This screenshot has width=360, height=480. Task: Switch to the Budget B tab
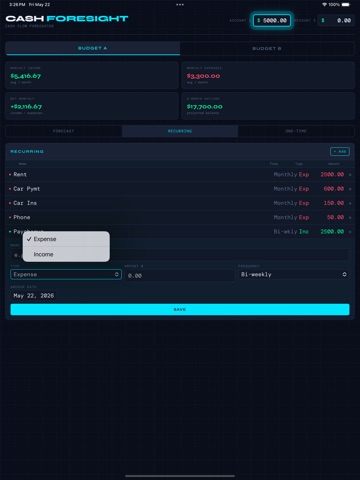(x=267, y=48)
